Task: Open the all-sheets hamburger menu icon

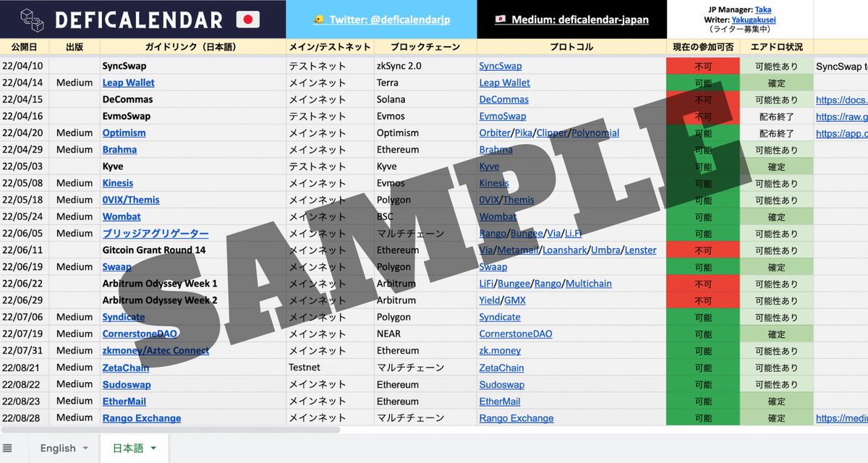Action: [7, 448]
